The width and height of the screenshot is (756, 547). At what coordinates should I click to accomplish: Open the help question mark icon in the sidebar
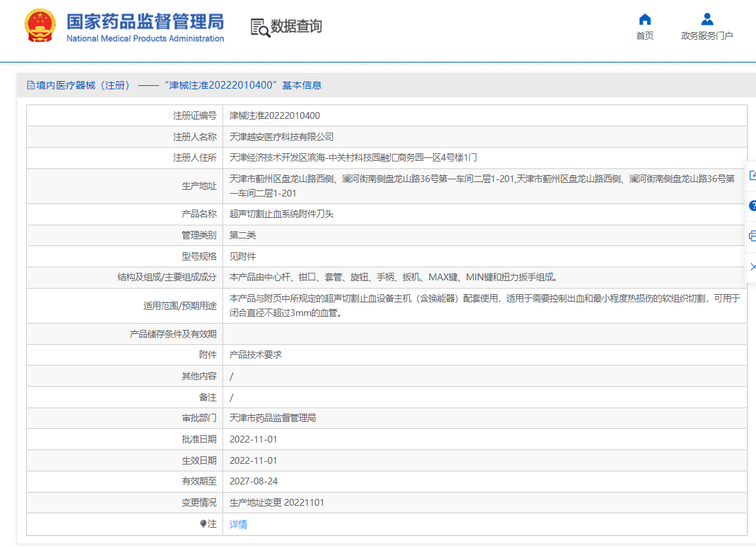pyautogui.click(x=752, y=206)
